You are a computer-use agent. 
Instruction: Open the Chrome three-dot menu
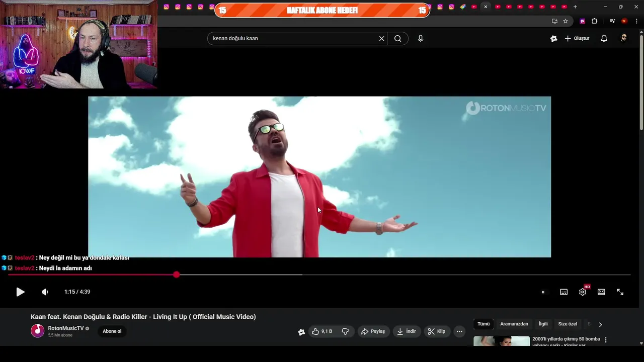636,21
